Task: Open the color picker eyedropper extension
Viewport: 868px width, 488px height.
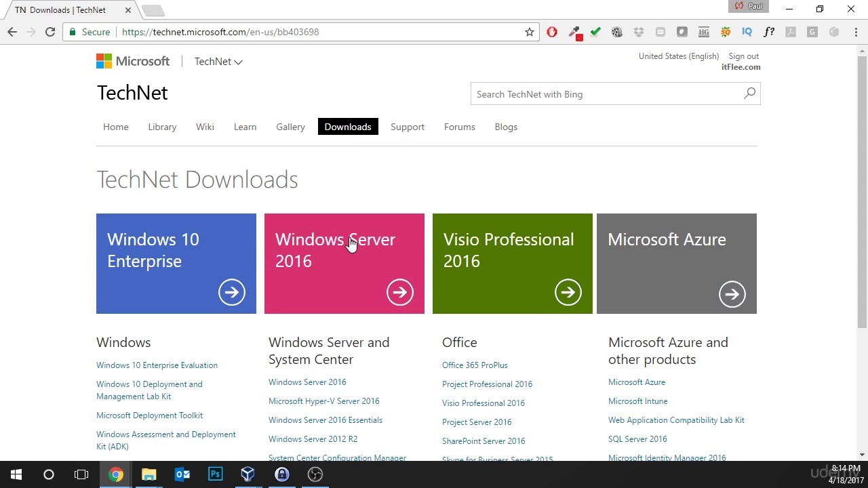Action: click(574, 32)
